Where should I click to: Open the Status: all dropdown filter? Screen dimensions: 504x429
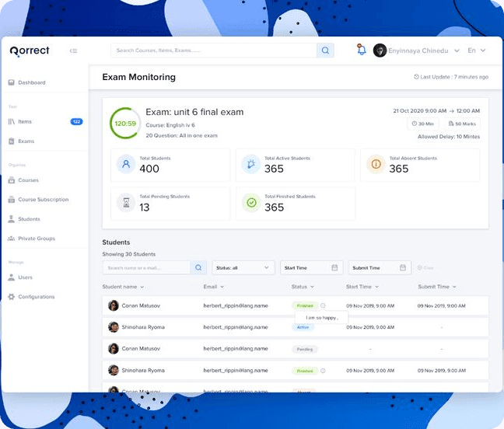(x=243, y=267)
